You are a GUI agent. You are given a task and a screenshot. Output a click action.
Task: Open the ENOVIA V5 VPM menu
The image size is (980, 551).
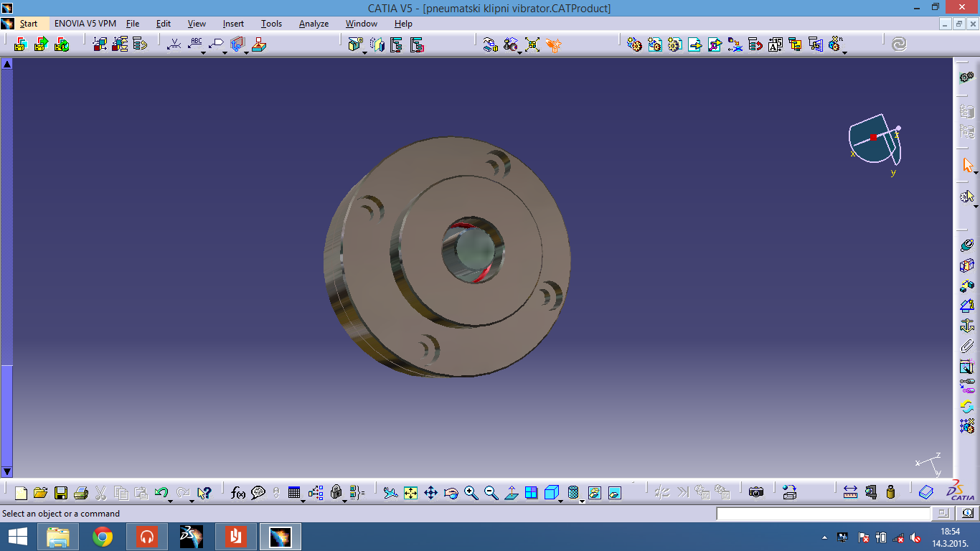point(85,24)
